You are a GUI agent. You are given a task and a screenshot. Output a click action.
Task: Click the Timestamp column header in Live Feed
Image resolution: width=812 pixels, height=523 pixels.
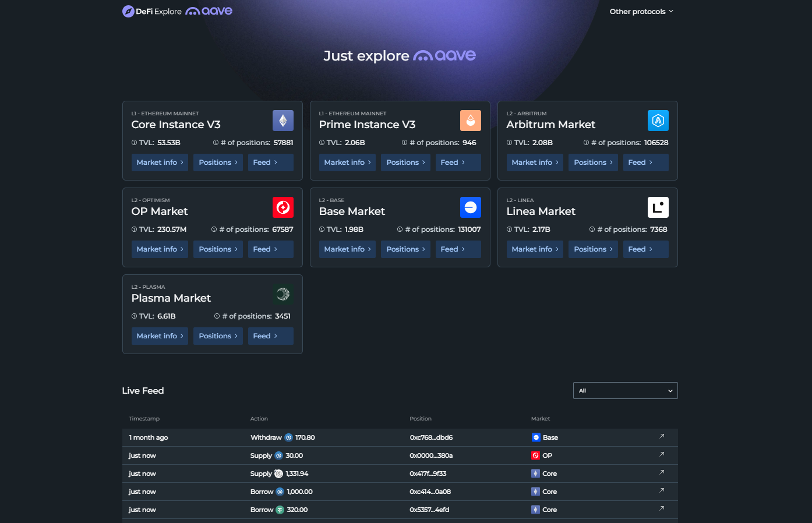(144, 419)
